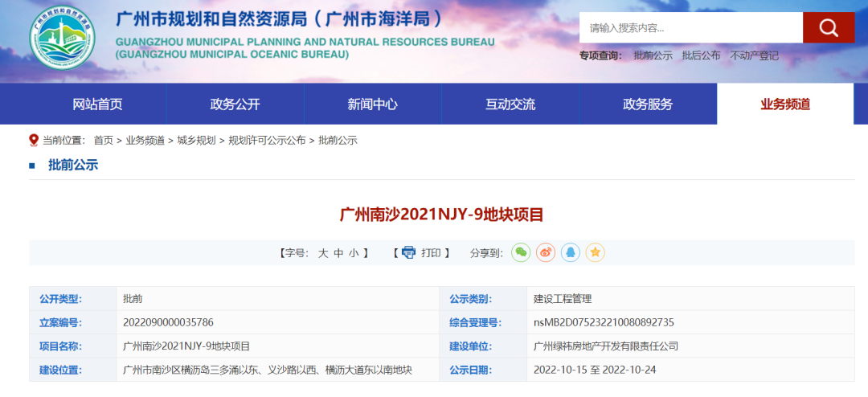Open 批前公示 quick query link
Screen dimensions: 868x397
click(653, 55)
